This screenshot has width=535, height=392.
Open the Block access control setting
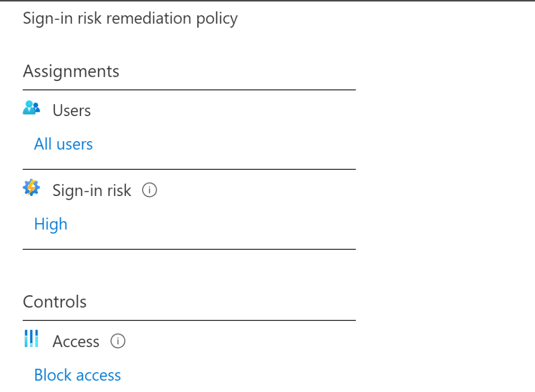[77, 375]
